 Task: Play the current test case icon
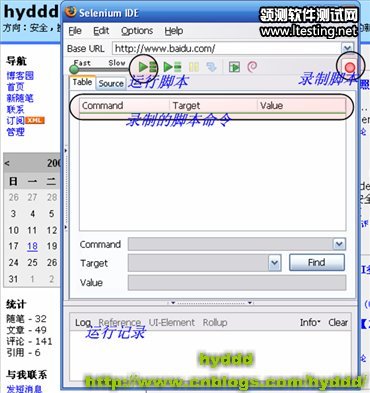pos(172,67)
